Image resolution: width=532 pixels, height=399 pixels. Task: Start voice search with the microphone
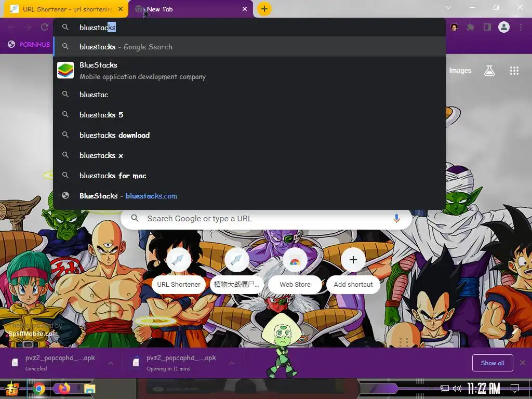click(396, 219)
